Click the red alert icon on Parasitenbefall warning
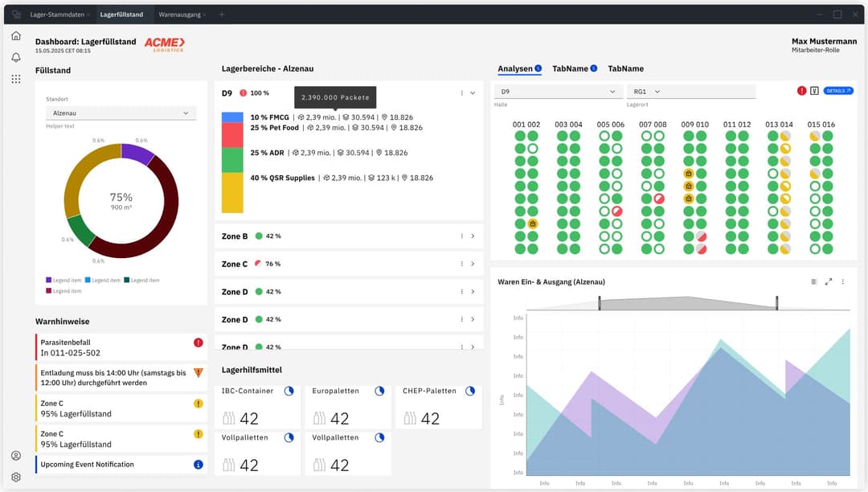 (x=198, y=342)
